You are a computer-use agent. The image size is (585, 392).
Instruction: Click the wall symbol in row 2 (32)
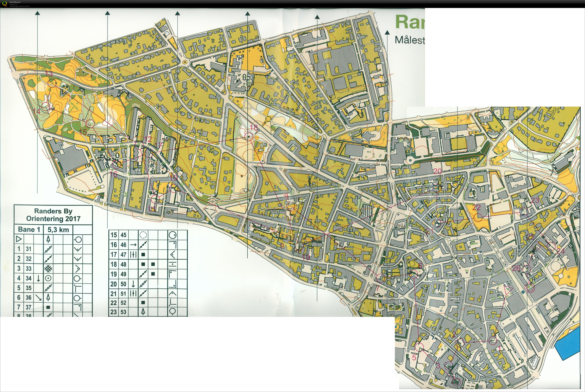point(48,259)
